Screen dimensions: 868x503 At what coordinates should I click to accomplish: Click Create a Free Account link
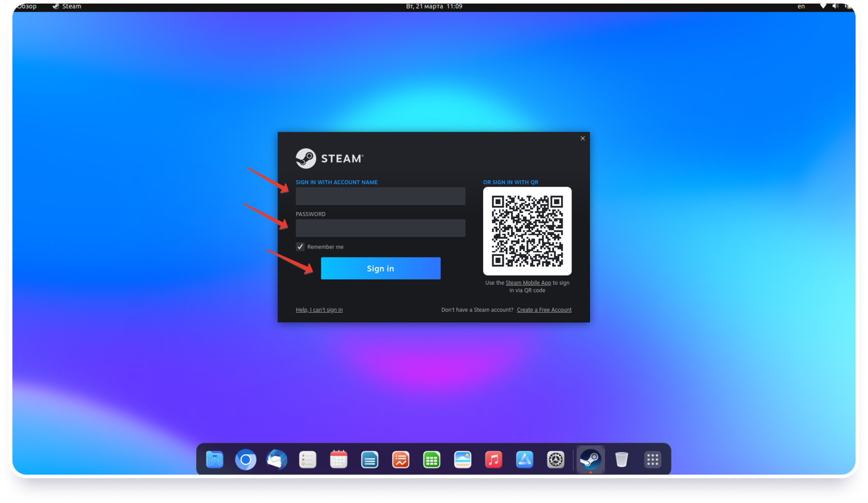click(x=544, y=310)
